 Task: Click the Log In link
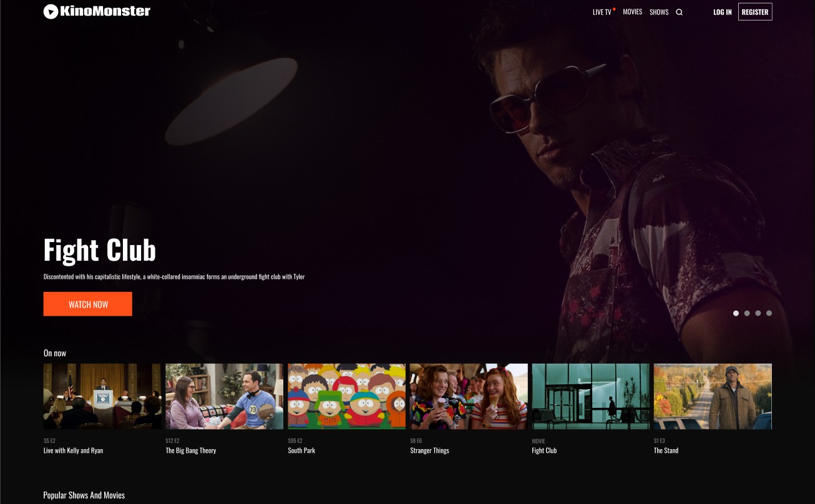(723, 12)
